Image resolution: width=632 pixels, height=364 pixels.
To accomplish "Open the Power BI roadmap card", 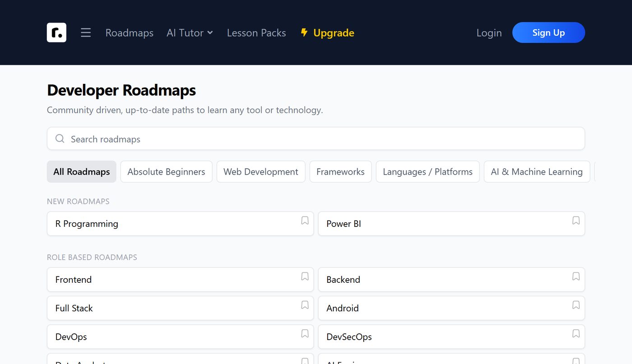I will point(451,224).
